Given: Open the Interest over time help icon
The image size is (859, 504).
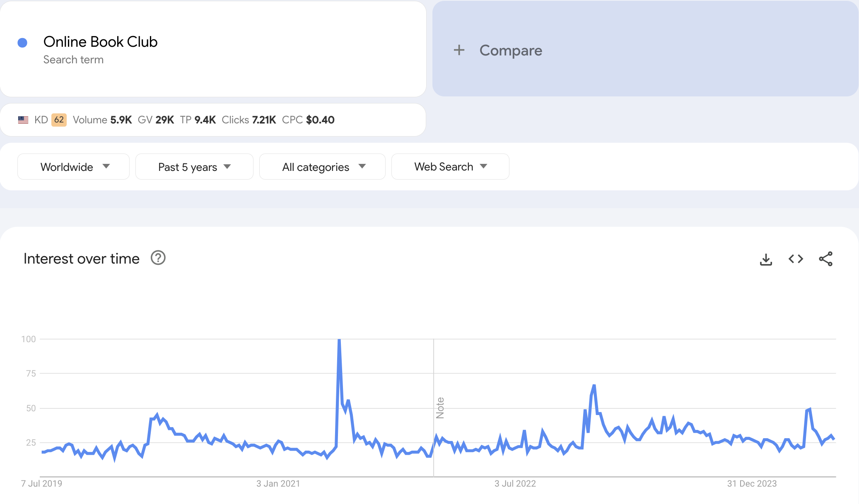Looking at the screenshot, I should pyautogui.click(x=158, y=258).
